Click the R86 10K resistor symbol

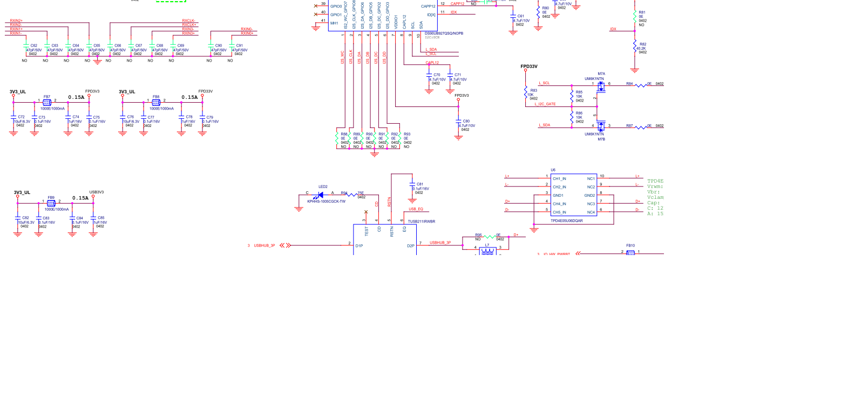point(572,117)
